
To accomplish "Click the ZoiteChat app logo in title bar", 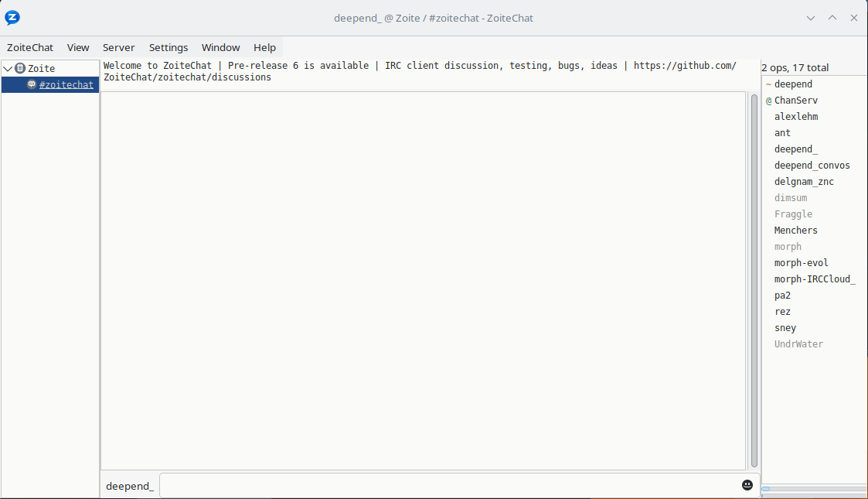I will coord(12,18).
